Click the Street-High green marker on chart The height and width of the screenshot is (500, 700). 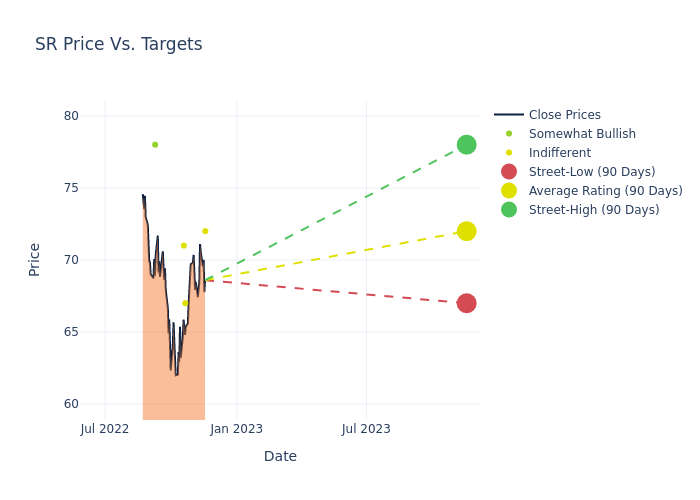point(466,145)
